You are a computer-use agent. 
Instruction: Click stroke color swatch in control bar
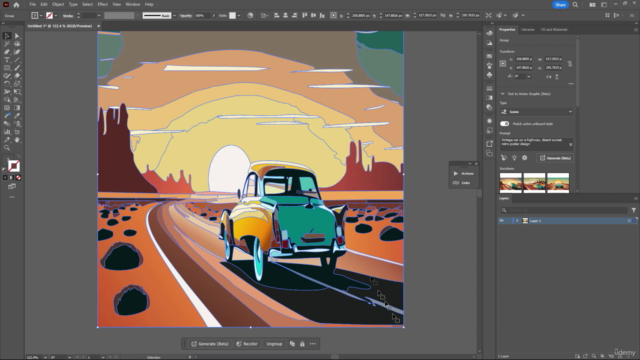click(49, 16)
